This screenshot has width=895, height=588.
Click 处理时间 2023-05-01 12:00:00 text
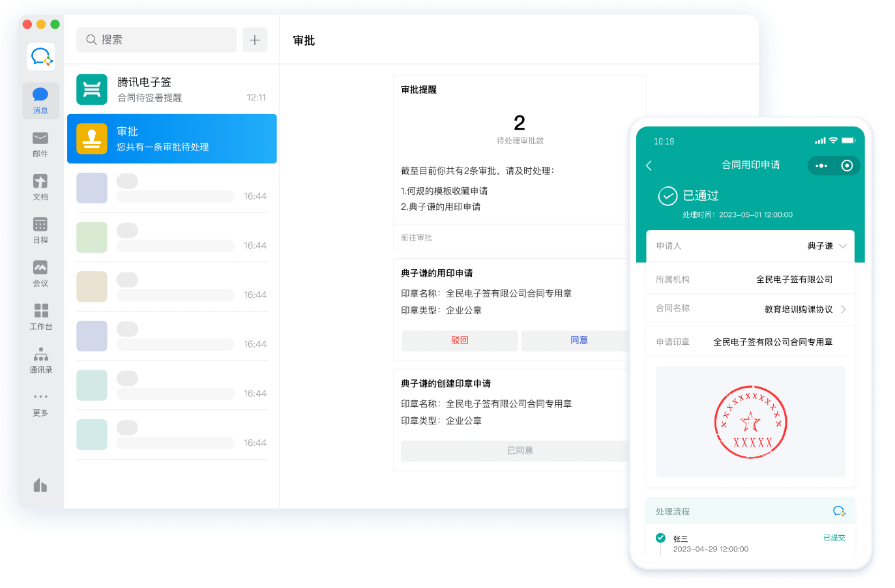tap(737, 214)
